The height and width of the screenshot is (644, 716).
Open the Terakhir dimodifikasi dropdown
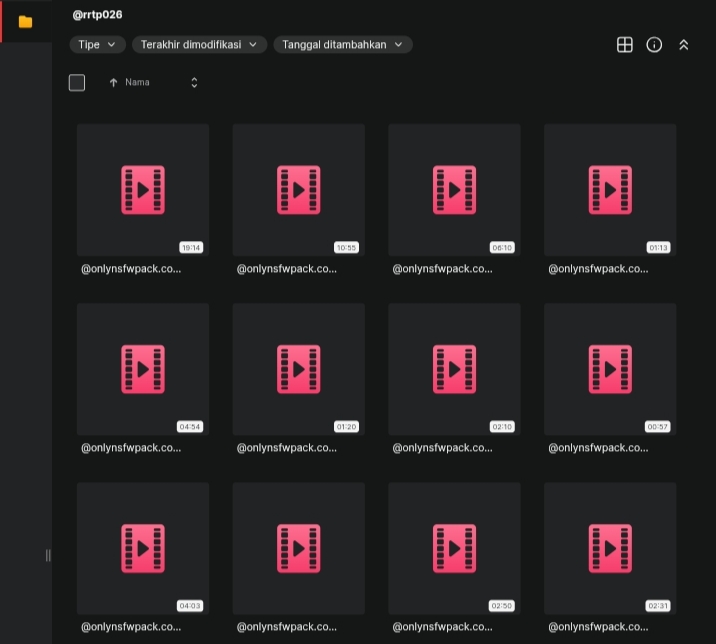(199, 45)
